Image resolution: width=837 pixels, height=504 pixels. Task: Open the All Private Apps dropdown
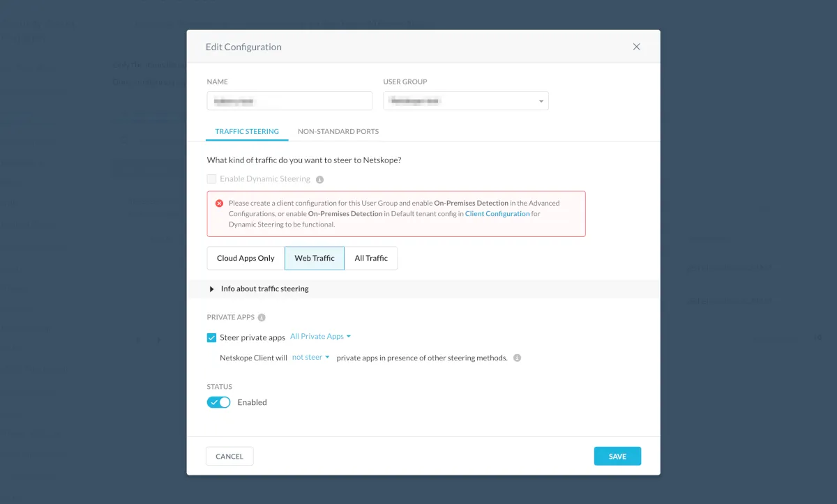click(x=320, y=337)
